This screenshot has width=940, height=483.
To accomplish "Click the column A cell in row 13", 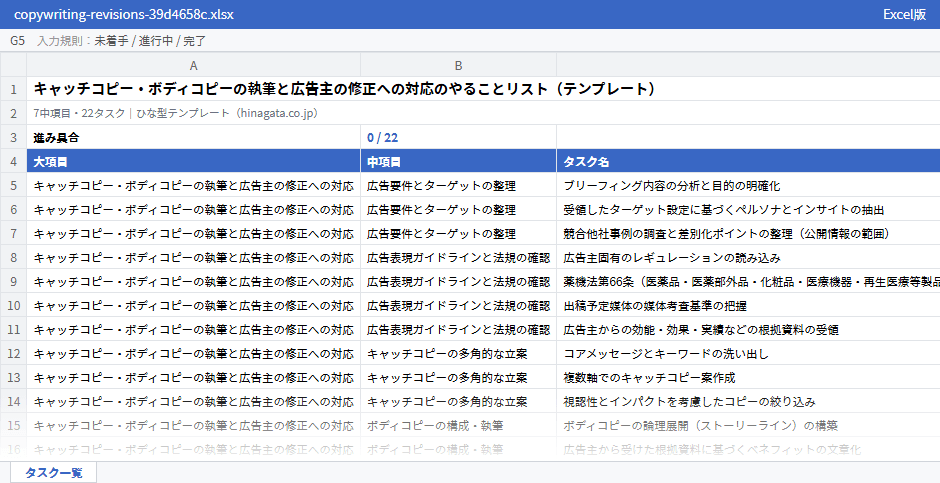I will (x=194, y=378).
